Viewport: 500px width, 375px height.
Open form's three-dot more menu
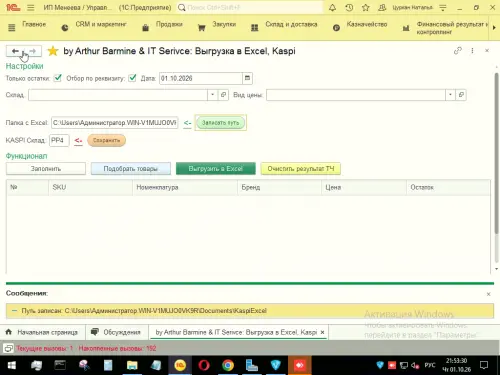[x=472, y=51]
